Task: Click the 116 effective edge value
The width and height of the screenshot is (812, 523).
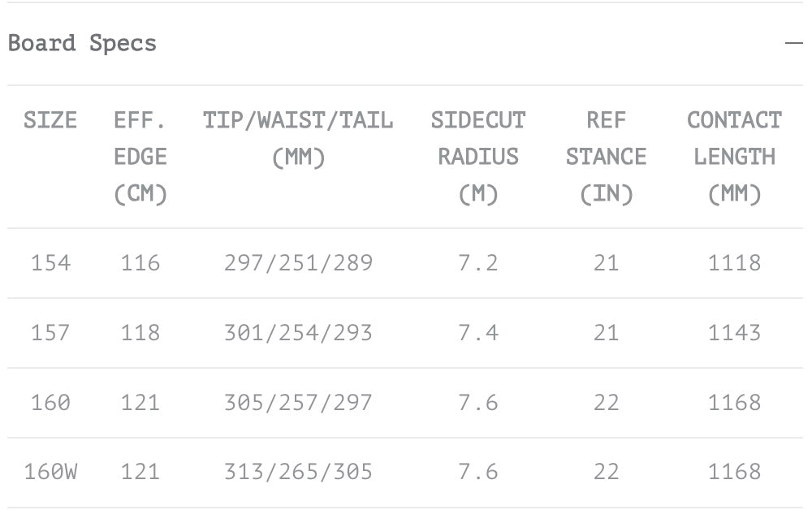Action: pyautogui.click(x=140, y=263)
